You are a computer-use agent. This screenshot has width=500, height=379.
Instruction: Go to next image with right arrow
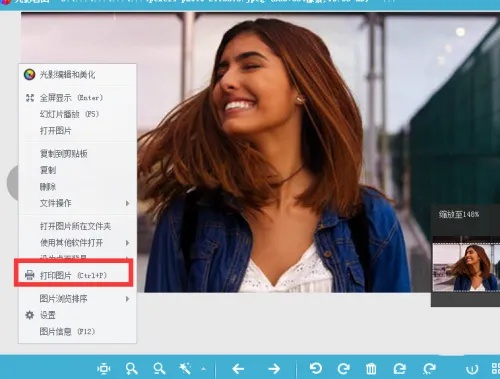[274, 369]
